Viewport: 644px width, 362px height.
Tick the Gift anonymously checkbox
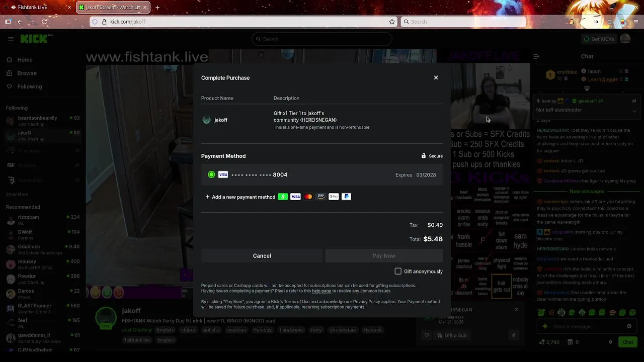[398, 271]
